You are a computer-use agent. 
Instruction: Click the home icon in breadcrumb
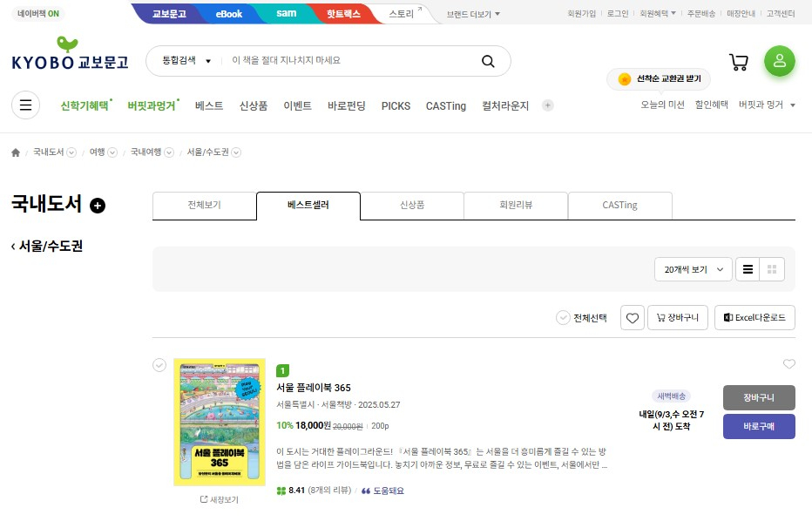[x=16, y=152]
